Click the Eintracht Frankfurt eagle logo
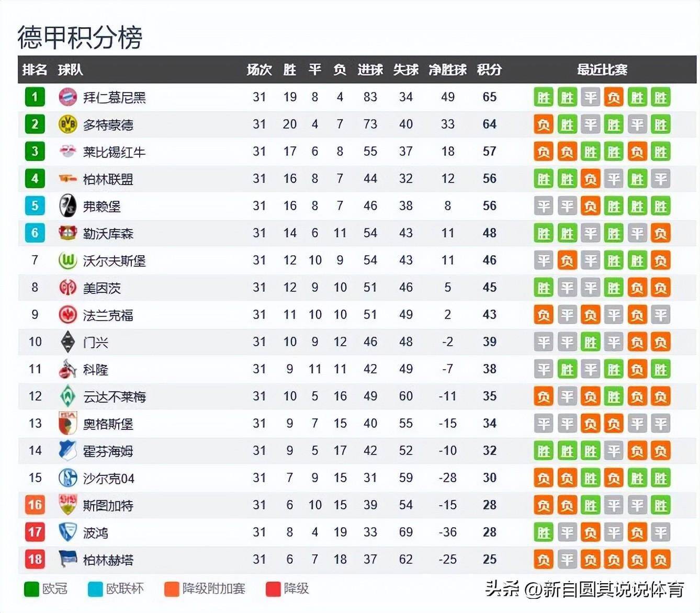Image resolution: width=700 pixels, height=613 pixels. point(67,314)
